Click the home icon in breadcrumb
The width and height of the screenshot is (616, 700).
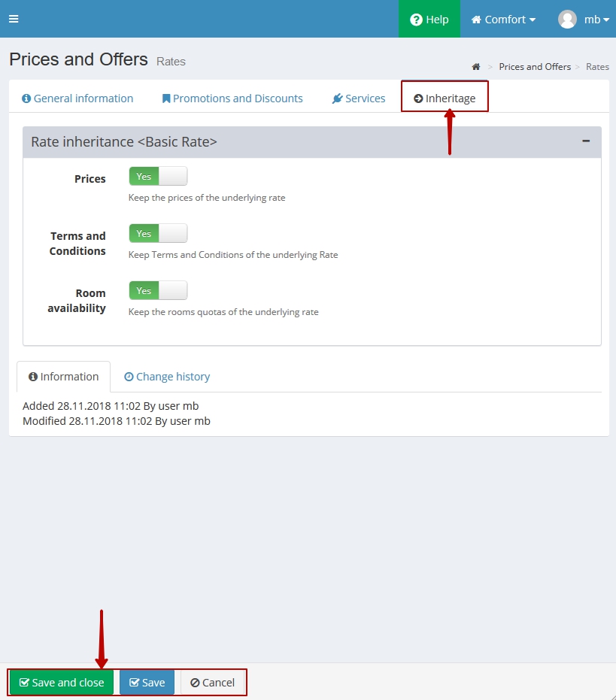coord(476,67)
